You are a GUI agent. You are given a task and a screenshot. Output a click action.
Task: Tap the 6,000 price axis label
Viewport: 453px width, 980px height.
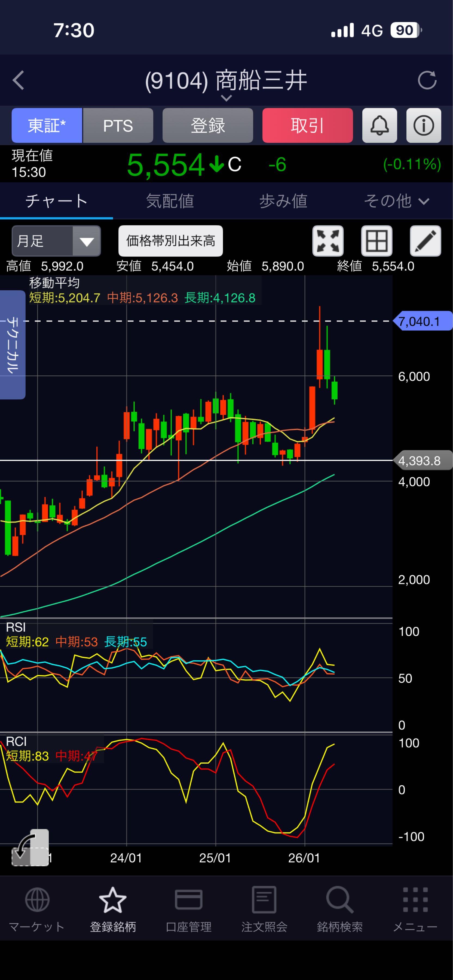click(414, 376)
